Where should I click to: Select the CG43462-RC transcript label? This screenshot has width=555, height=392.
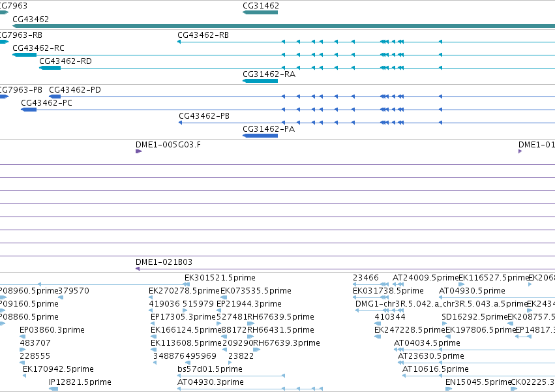tap(38, 48)
